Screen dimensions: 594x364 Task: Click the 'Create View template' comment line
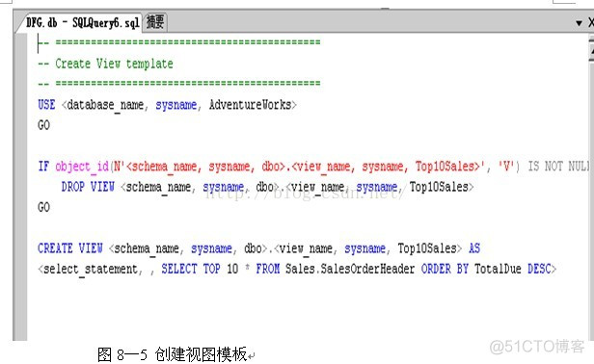click(106, 64)
